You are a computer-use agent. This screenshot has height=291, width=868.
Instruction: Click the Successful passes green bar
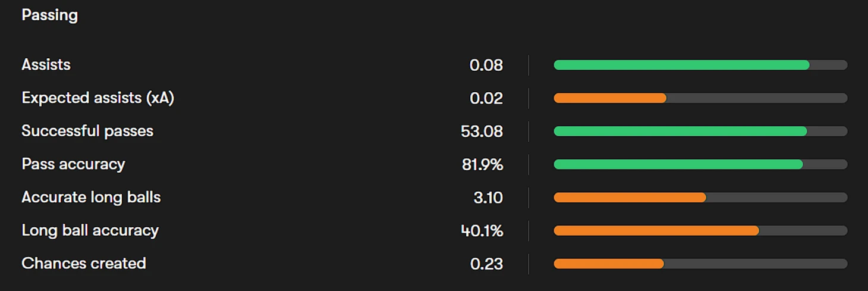(680, 131)
